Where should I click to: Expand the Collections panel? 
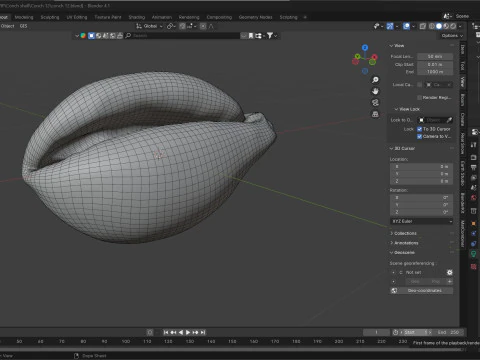pyautogui.click(x=403, y=233)
